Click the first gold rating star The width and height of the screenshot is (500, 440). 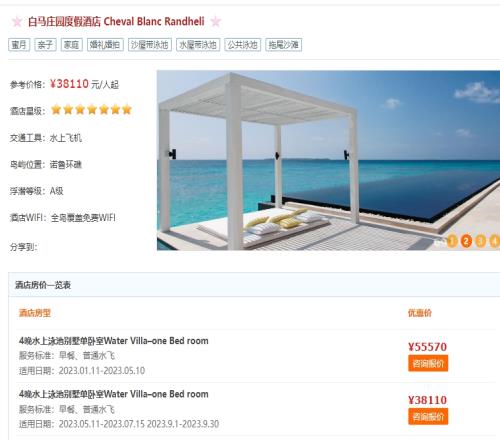(x=56, y=109)
